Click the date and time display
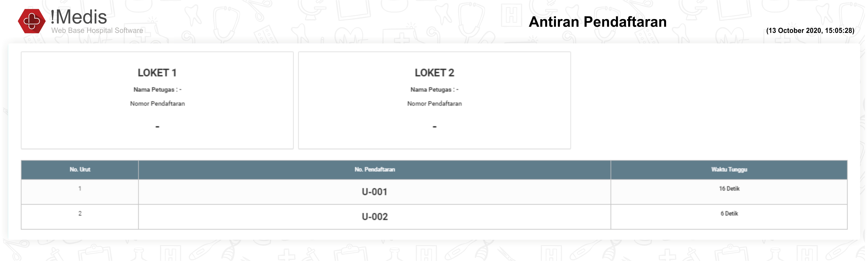 tap(810, 31)
